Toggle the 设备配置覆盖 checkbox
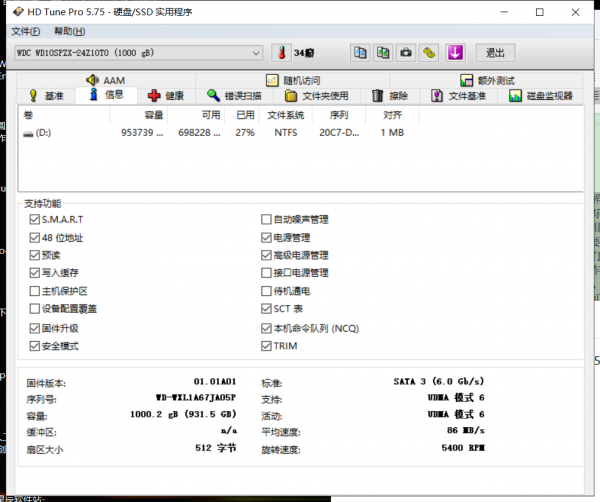600x502 pixels. (x=34, y=308)
